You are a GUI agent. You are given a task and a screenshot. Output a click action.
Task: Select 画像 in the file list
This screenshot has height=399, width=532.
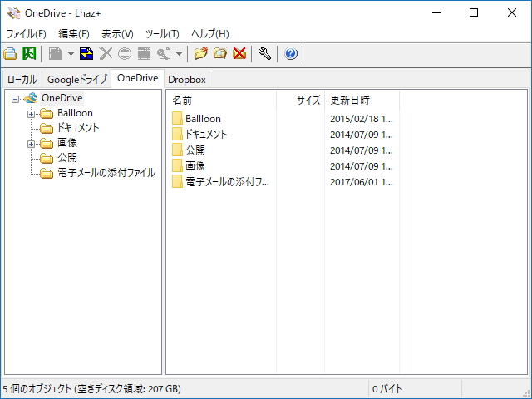[195, 166]
